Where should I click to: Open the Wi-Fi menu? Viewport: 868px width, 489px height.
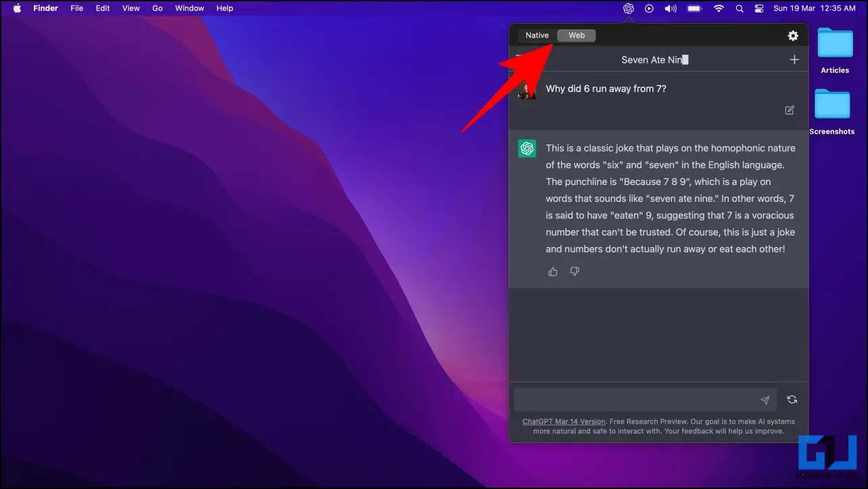pos(719,8)
